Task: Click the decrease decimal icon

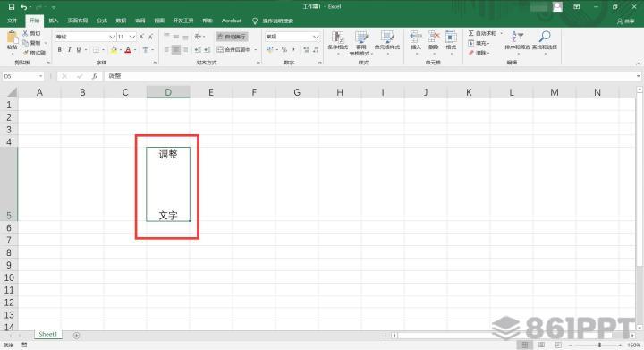Action: tap(316, 50)
